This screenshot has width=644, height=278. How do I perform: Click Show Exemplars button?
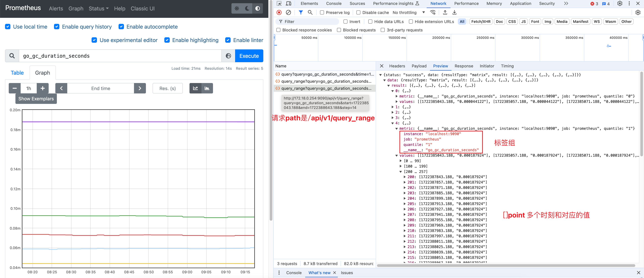(36, 99)
